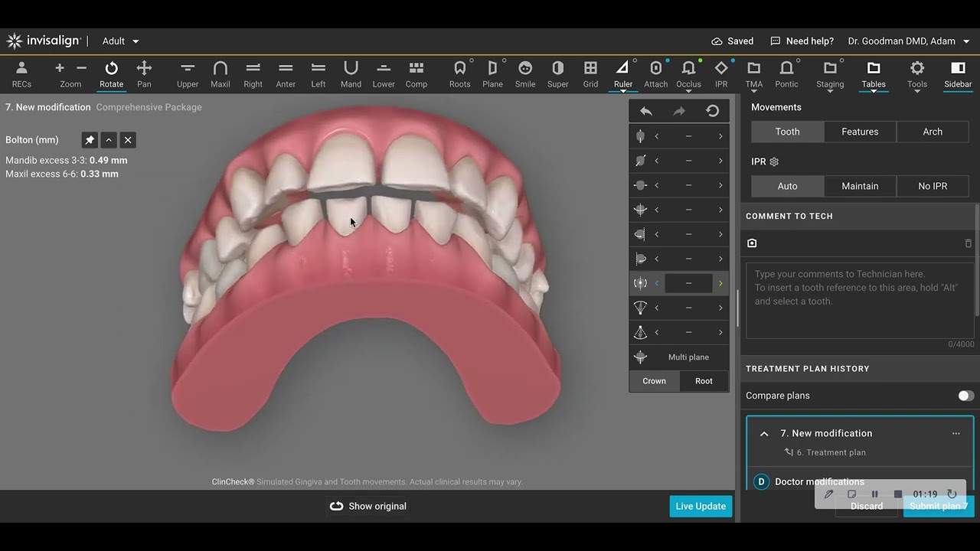Click green increase arrow in highlighted movement row
The height and width of the screenshot is (551, 980).
720,283
